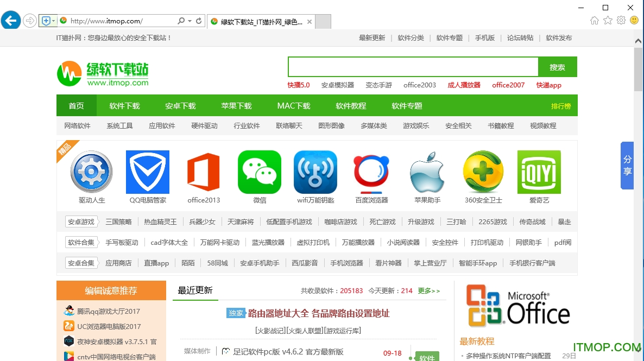The width and height of the screenshot is (644, 361).
Task: Click the 绿软下载站 site logo
Action: 103,74
